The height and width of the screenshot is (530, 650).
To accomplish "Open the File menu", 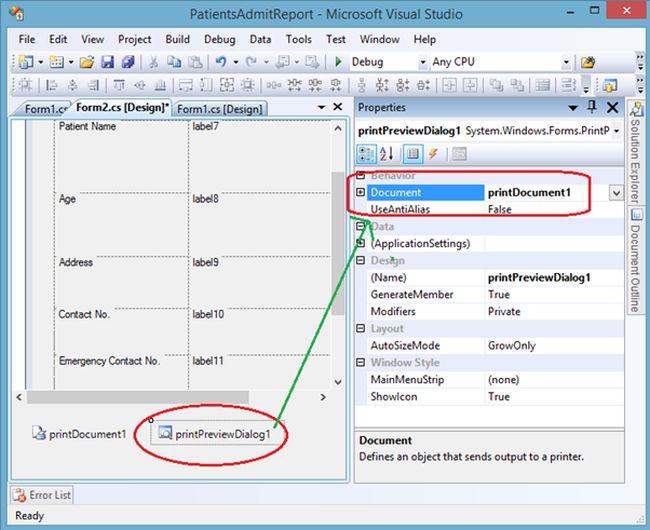I will (27, 39).
